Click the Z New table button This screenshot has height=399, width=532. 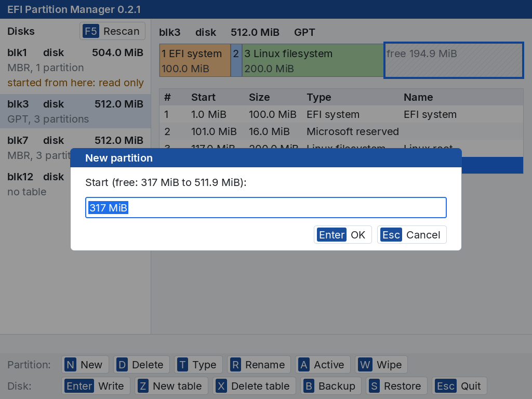pos(171,386)
